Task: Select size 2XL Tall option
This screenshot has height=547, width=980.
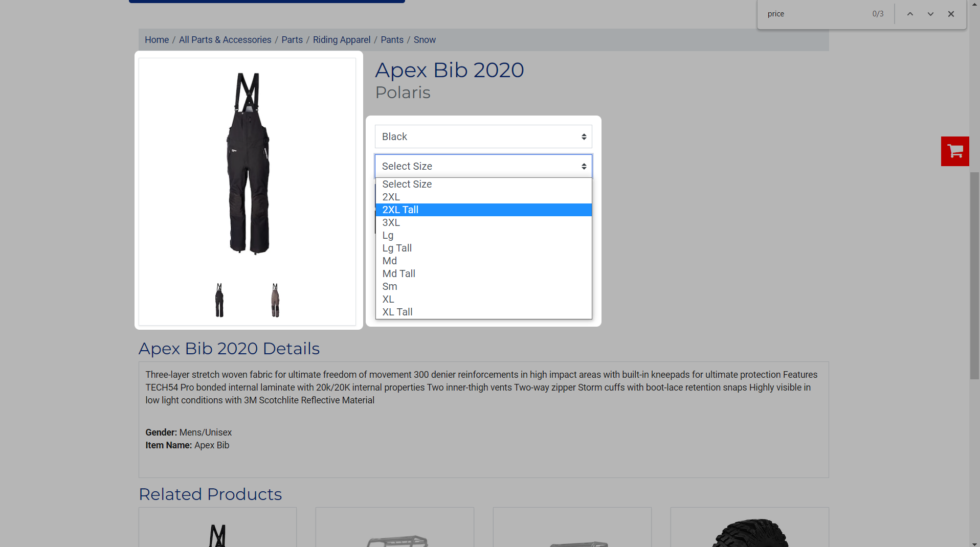Action: (483, 210)
